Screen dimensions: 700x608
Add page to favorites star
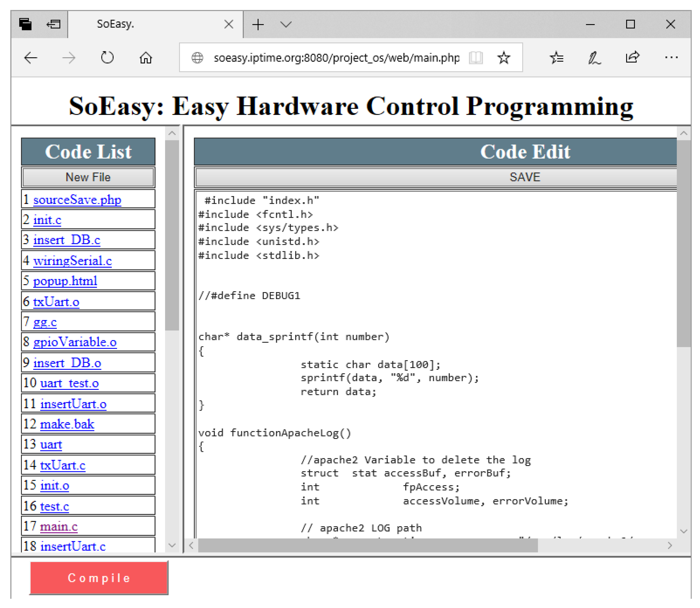[503, 58]
